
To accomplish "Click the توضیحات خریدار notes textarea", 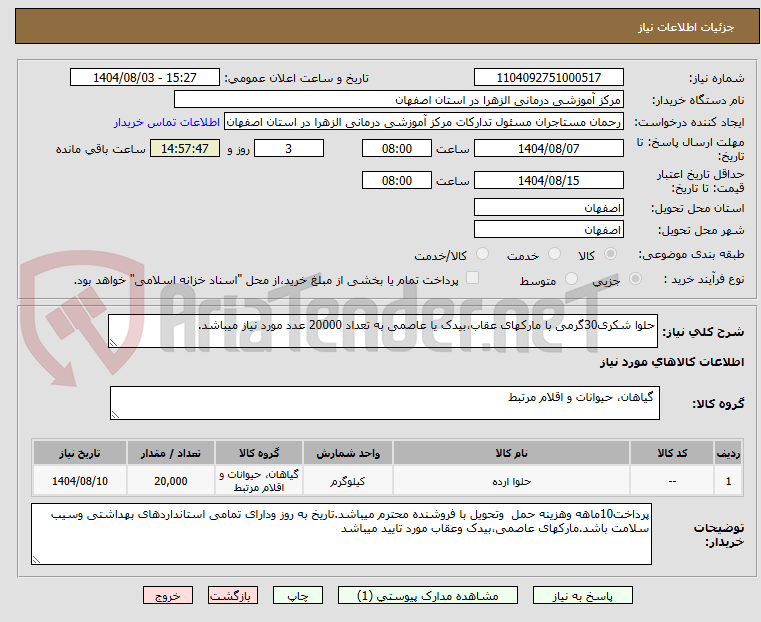I will tap(341, 534).
